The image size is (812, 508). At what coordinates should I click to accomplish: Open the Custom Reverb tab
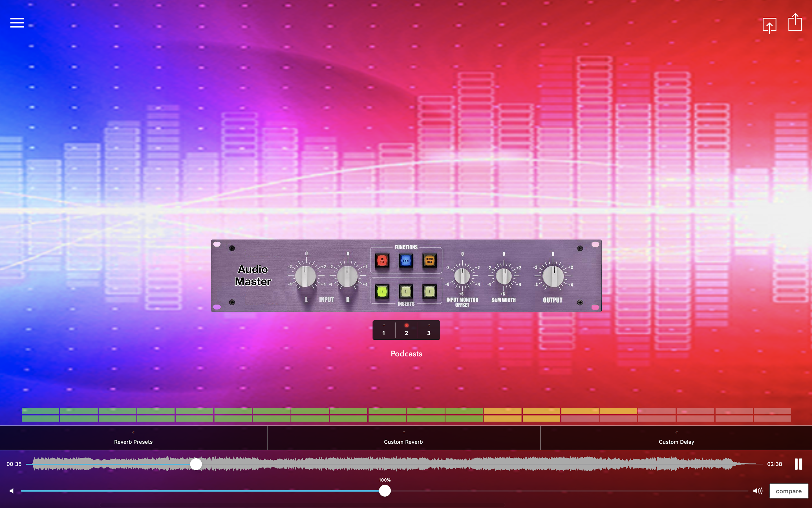click(403, 438)
